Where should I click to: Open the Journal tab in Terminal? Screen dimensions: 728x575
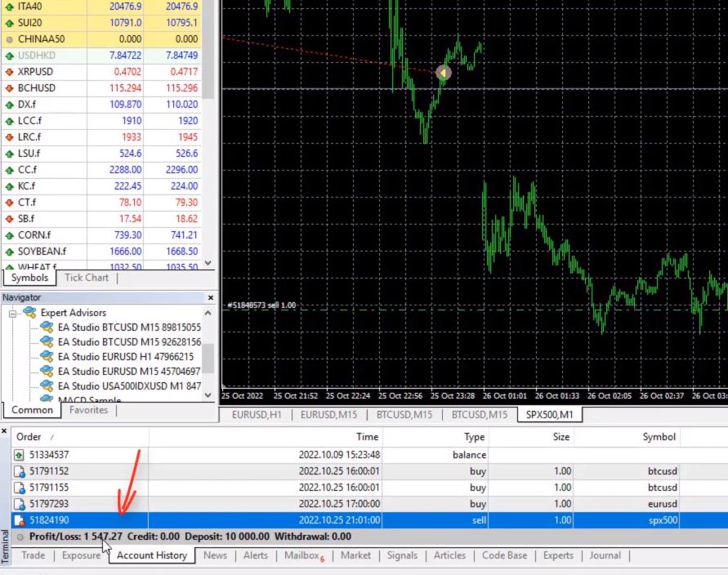pyautogui.click(x=605, y=555)
